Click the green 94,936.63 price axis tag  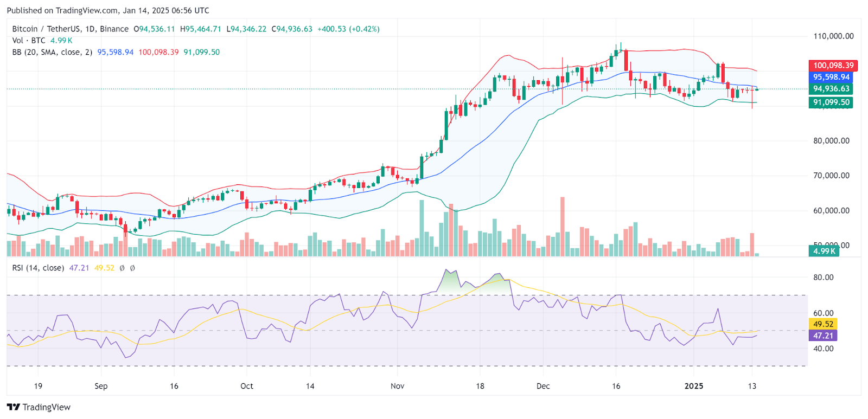[831, 89]
